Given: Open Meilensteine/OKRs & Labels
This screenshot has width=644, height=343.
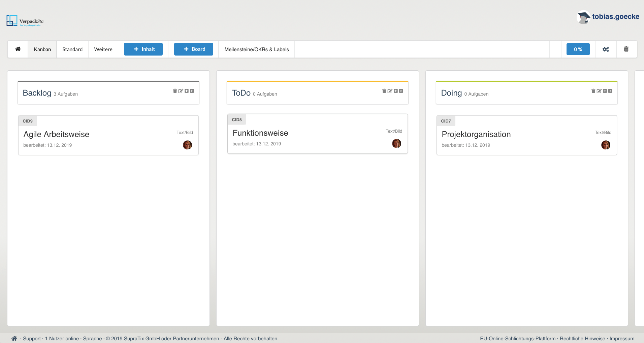Looking at the screenshot, I should pos(257,49).
